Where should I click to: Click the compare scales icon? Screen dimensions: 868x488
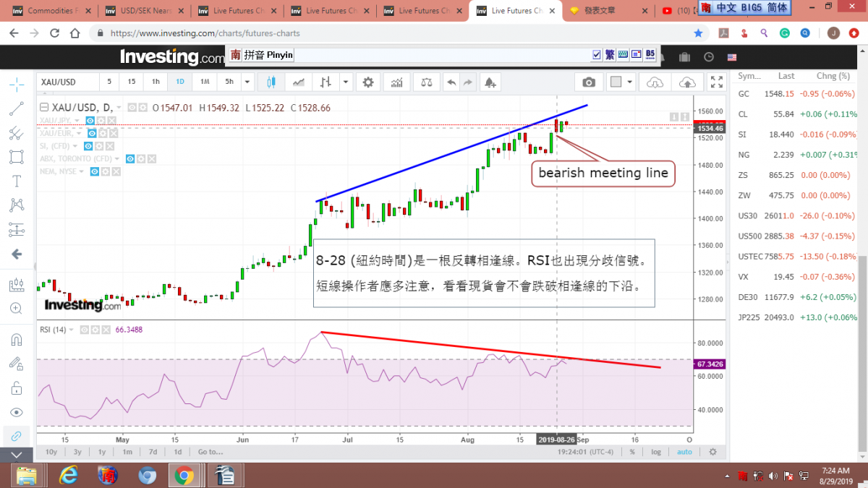point(427,82)
